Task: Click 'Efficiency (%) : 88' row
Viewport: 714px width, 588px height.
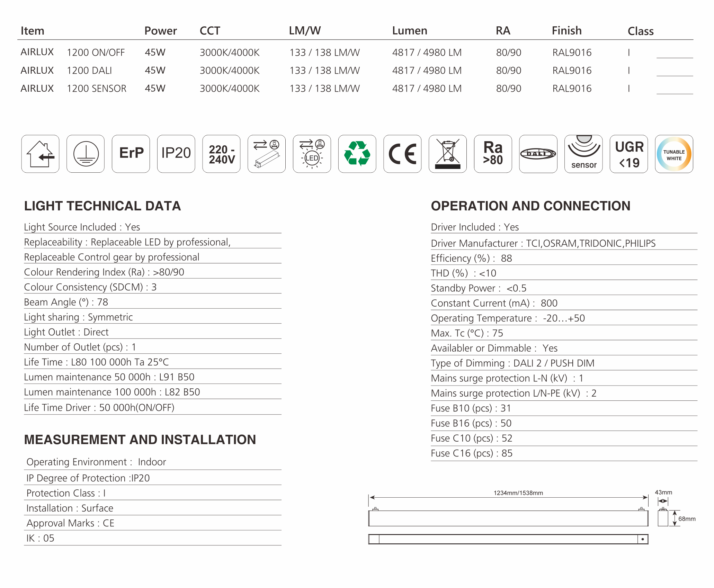Action: [x=564, y=258]
